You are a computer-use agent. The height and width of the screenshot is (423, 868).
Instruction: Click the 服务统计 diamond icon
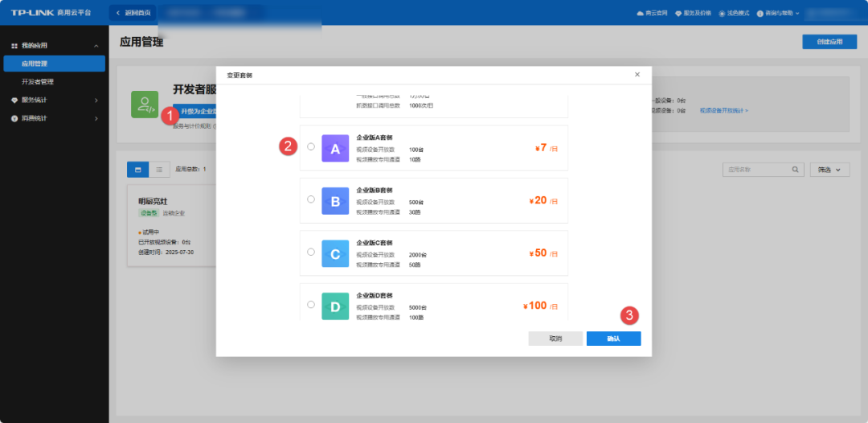14,101
